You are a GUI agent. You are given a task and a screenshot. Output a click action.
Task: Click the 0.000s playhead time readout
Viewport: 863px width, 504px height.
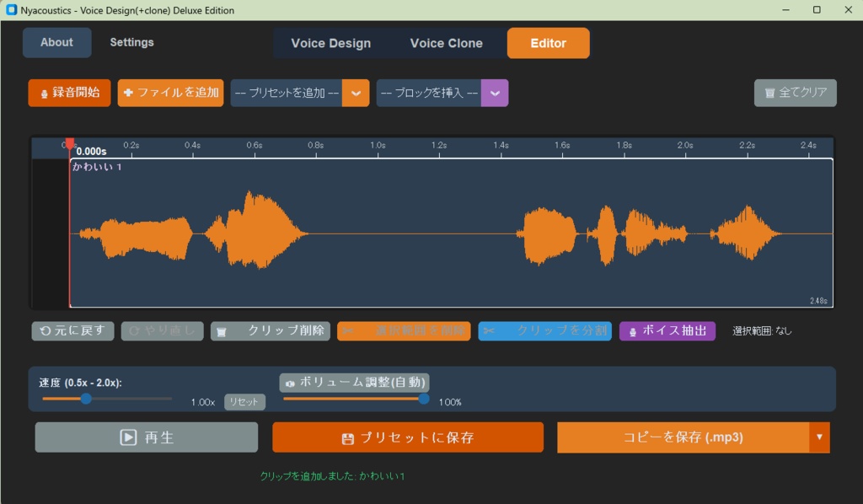point(91,152)
